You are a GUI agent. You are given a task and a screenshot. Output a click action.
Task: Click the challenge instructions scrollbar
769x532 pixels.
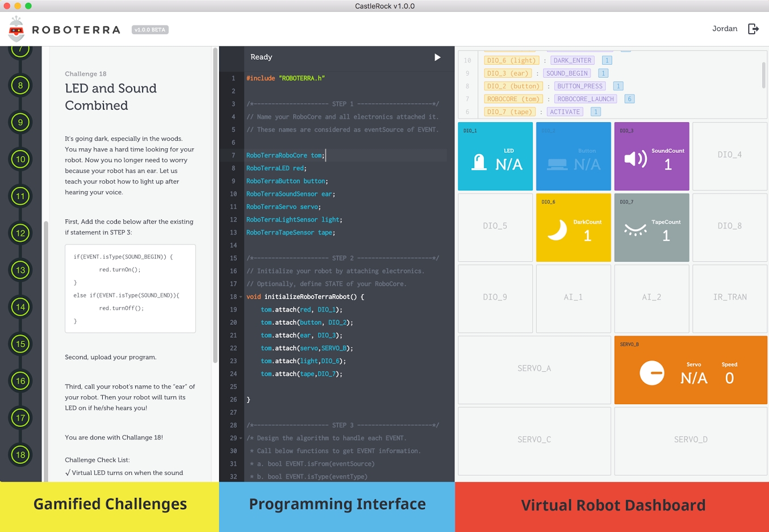pyautogui.click(x=215, y=206)
